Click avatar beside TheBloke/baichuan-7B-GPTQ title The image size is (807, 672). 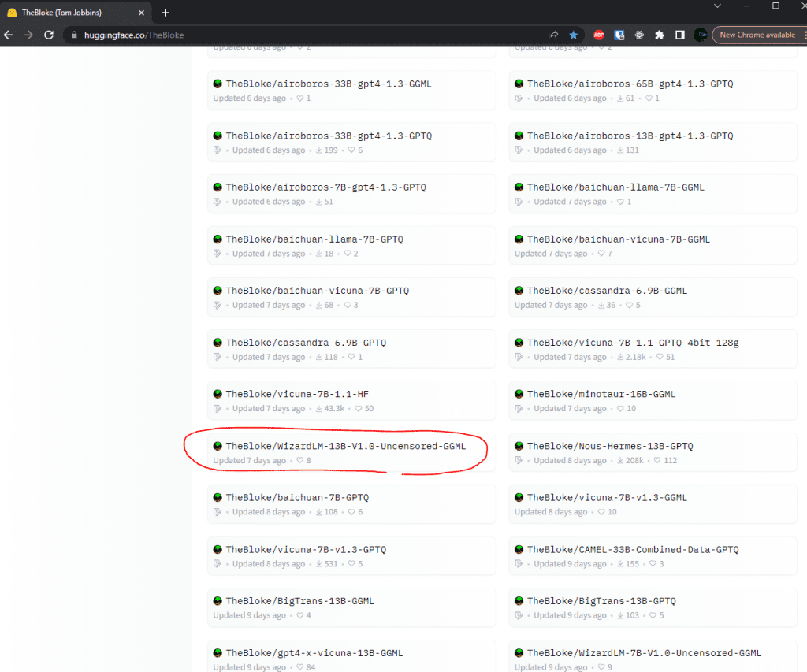[218, 498]
